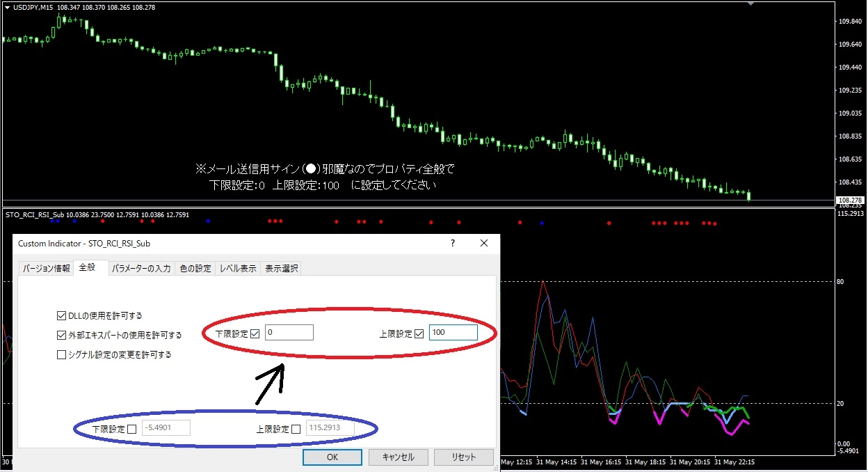
Task: Click the リセット button
Action: (x=464, y=457)
